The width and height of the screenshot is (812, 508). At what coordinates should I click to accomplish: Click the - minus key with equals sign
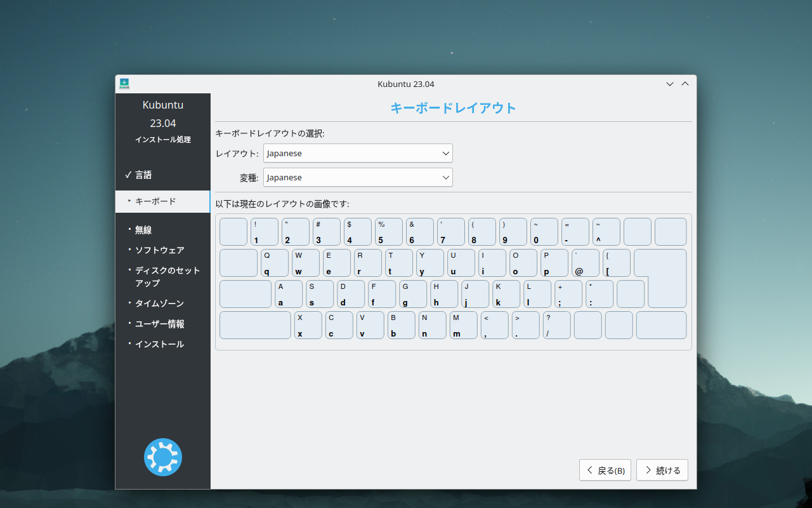pyautogui.click(x=575, y=232)
